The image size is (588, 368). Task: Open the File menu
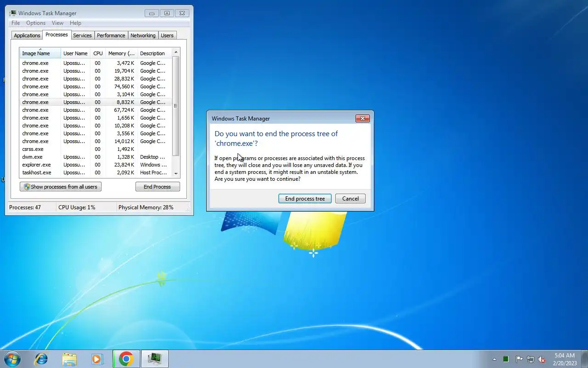(x=16, y=23)
